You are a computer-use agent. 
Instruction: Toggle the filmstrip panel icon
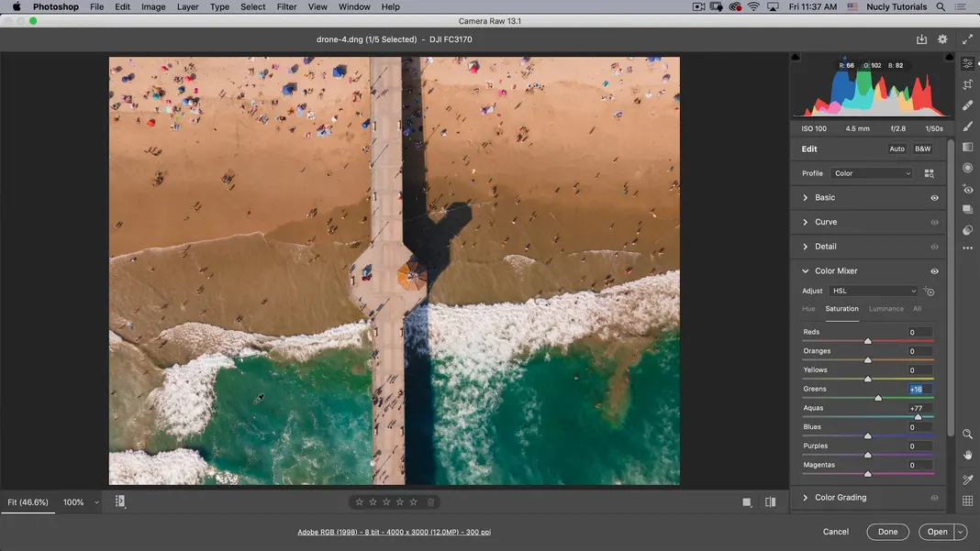pos(120,501)
